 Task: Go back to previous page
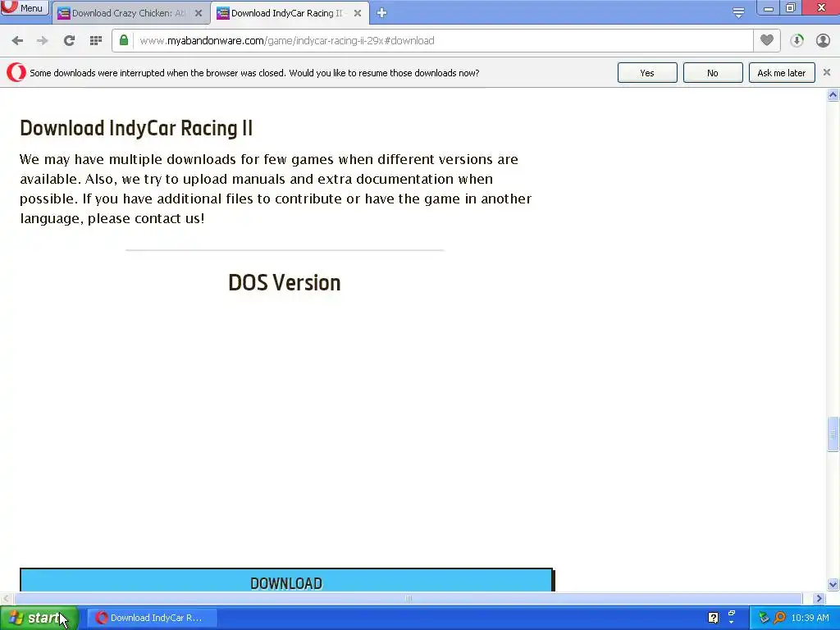pos(17,41)
